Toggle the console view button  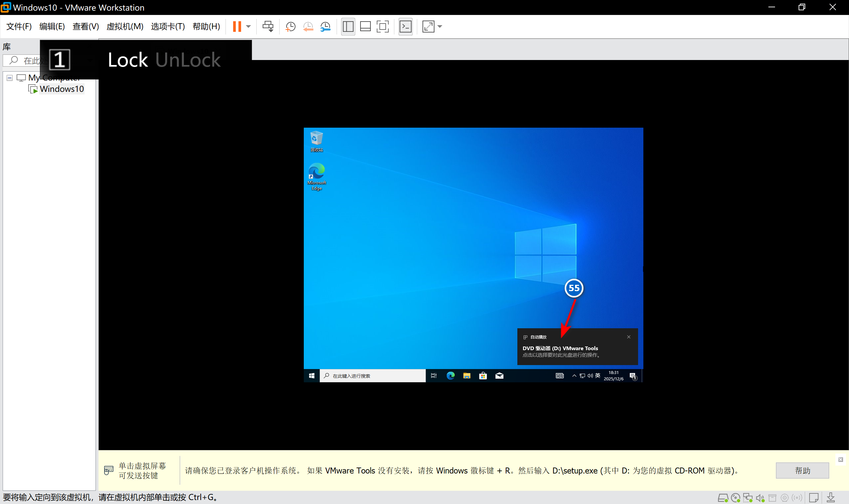(406, 26)
